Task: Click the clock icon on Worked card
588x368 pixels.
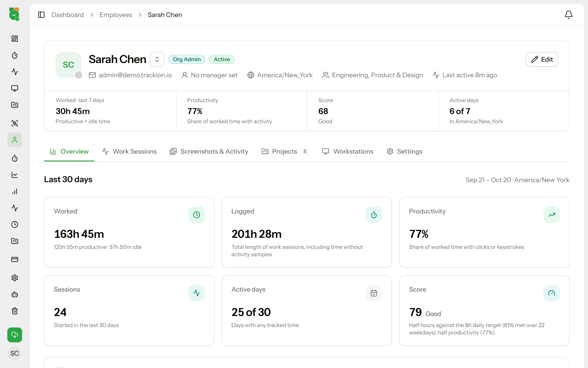Action: point(196,215)
